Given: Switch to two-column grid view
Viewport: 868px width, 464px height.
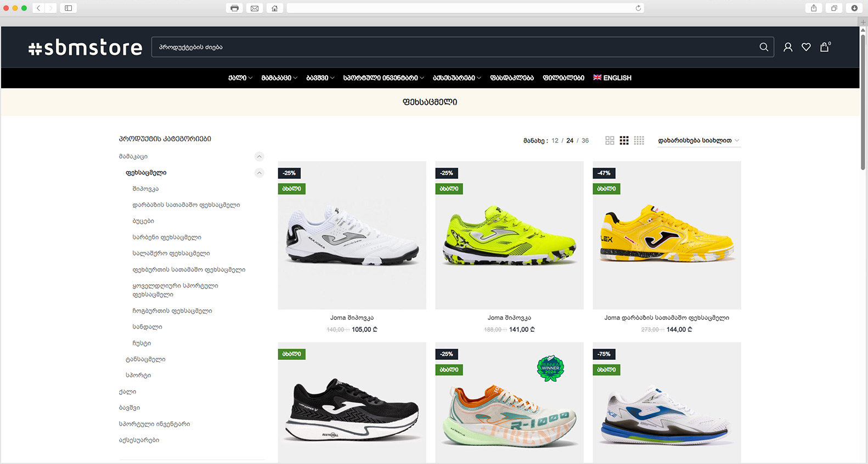Looking at the screenshot, I should click(x=610, y=140).
